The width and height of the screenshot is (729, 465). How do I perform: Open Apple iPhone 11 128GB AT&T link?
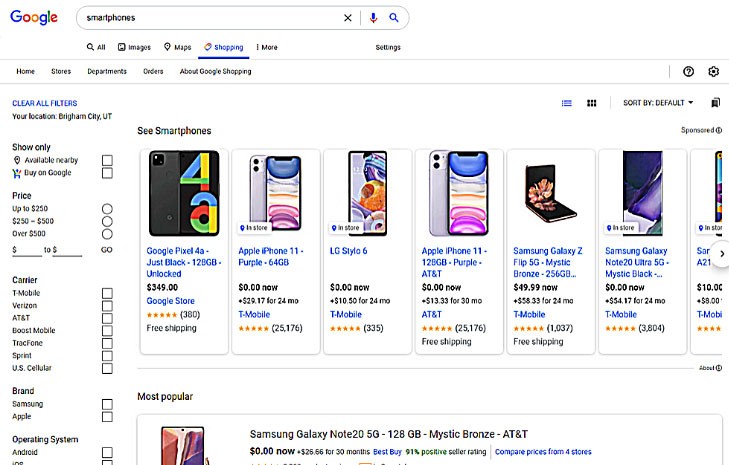click(454, 262)
